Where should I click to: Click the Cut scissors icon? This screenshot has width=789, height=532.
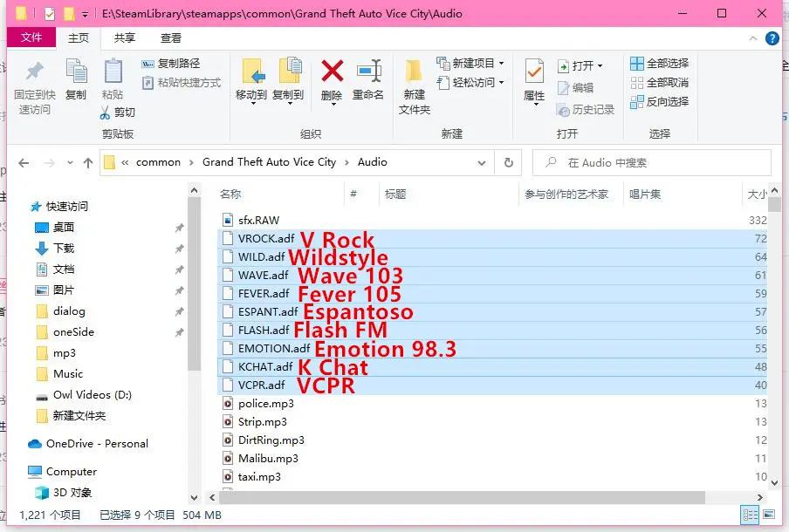[x=105, y=113]
